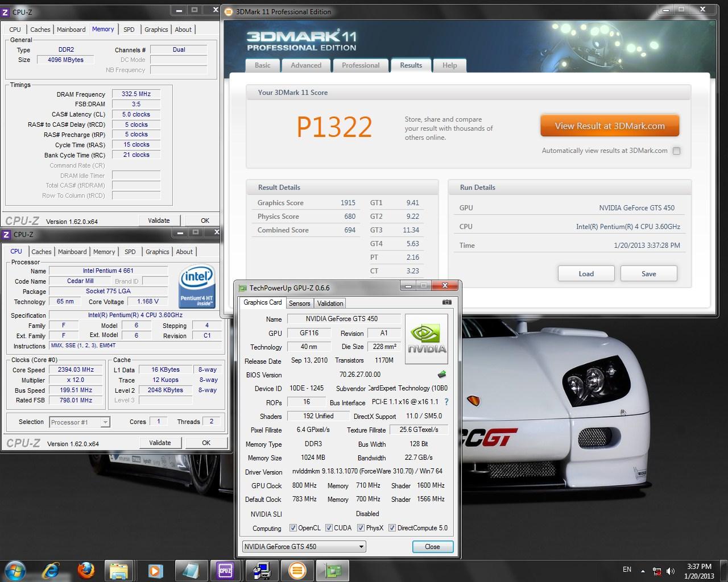
Task: Click the Graphics Score value 1915
Action: click(x=348, y=203)
